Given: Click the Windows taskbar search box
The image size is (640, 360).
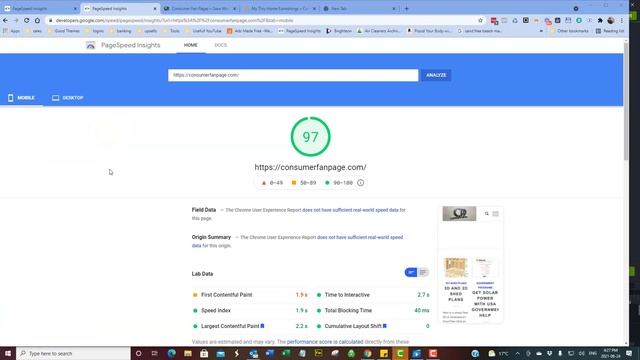Looking at the screenshot, I should pyautogui.click(x=73, y=353).
